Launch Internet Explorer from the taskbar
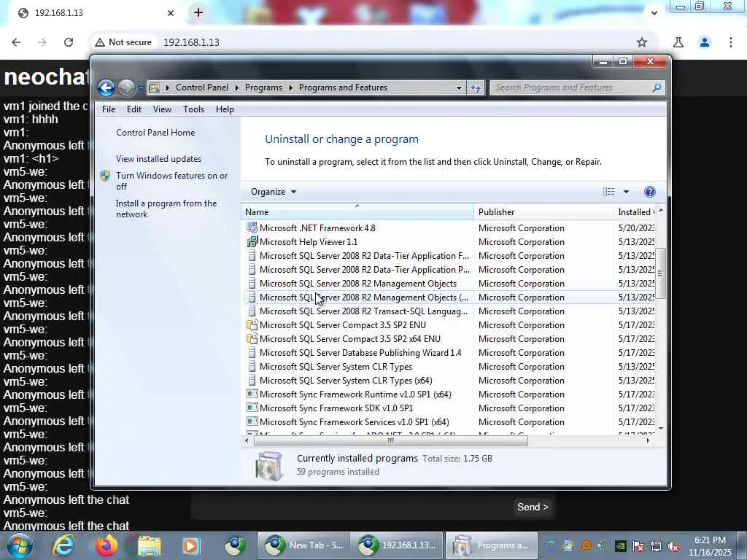The width and height of the screenshot is (747, 560). click(63, 545)
